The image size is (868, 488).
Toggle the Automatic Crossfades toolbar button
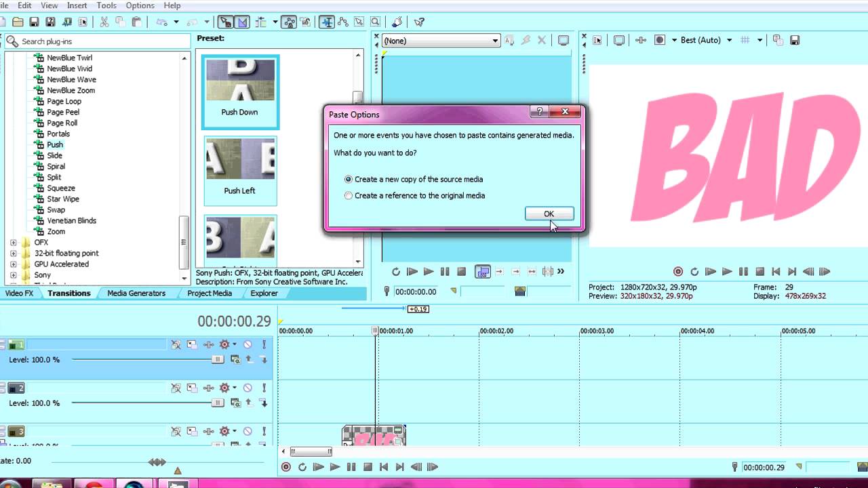tap(243, 22)
